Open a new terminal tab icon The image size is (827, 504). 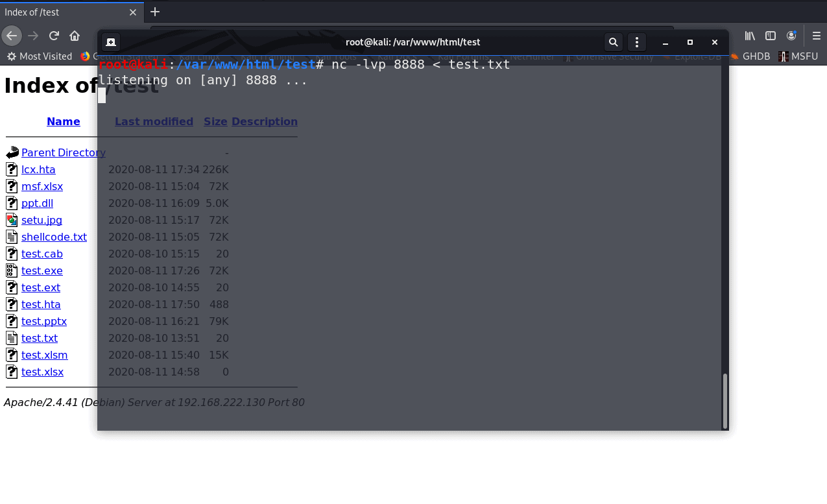pyautogui.click(x=111, y=42)
